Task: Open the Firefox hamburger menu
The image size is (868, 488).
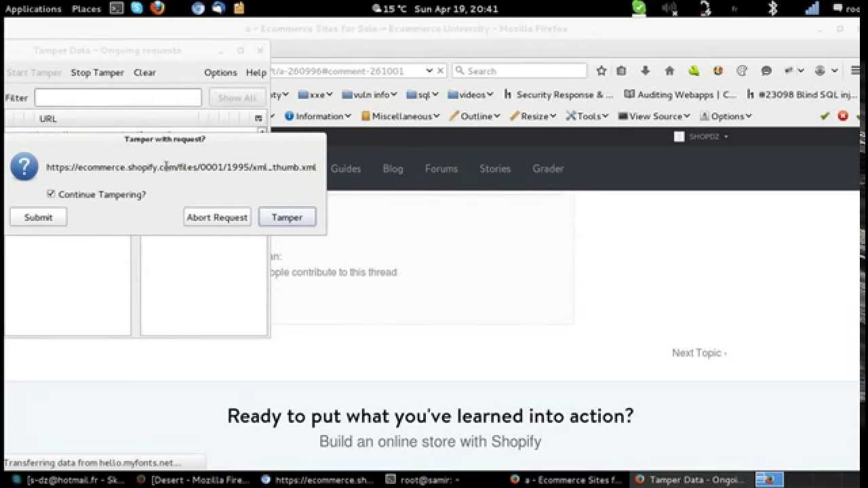Action: point(855,70)
